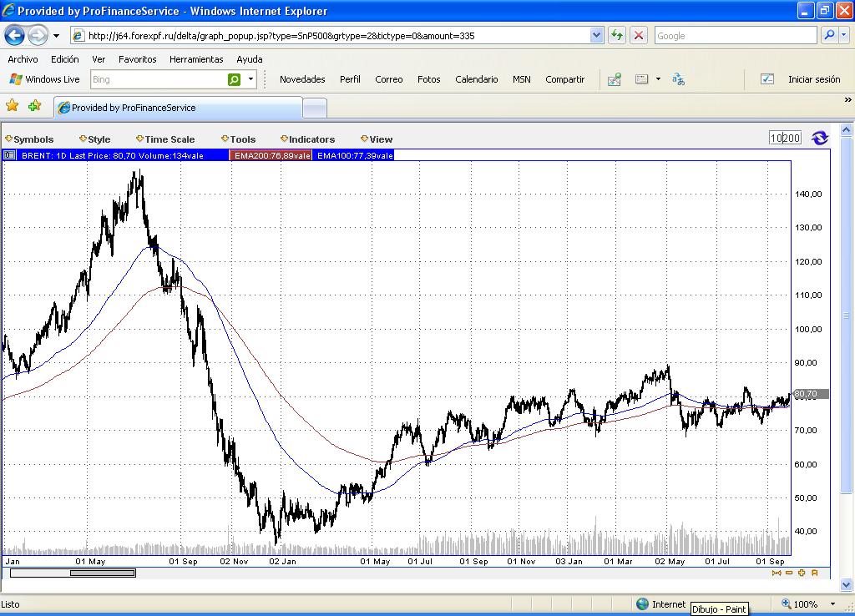Click the small icon beside BRENT label
Viewport: 855px width, 616px height.
tap(8, 155)
